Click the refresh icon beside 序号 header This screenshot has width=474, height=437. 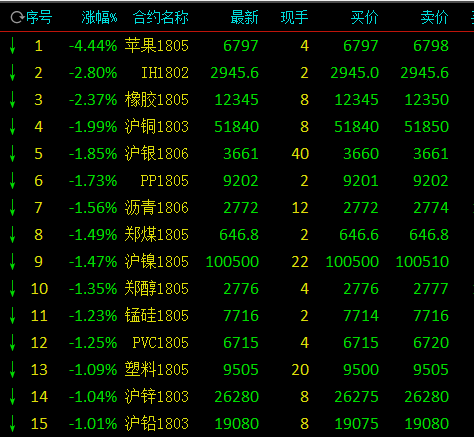pos(17,17)
